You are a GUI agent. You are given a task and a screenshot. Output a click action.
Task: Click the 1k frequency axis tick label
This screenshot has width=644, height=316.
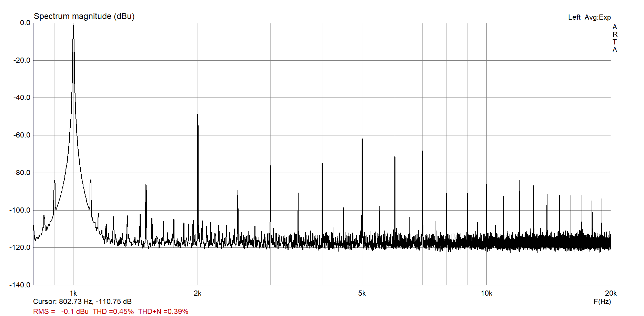73,293
